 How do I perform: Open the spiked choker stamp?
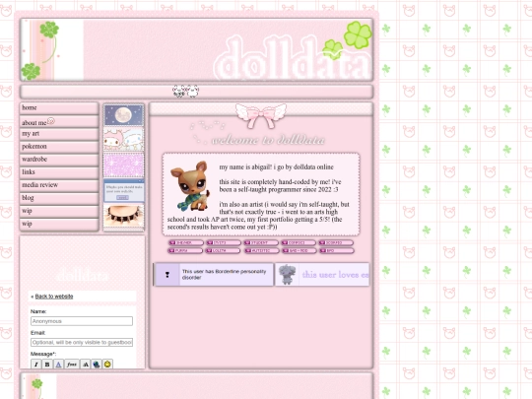coord(123,216)
